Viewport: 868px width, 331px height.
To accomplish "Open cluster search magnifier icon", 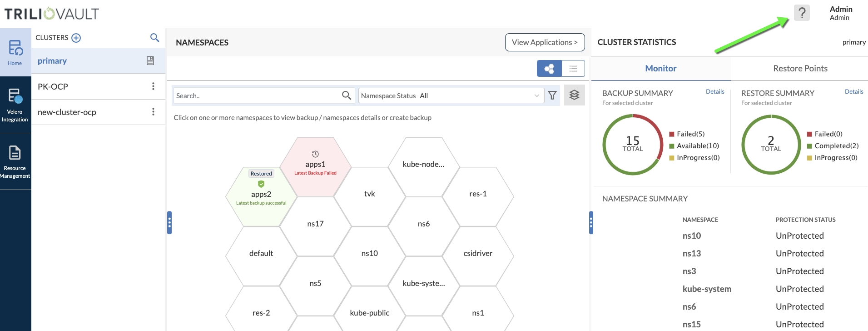I will (x=154, y=38).
